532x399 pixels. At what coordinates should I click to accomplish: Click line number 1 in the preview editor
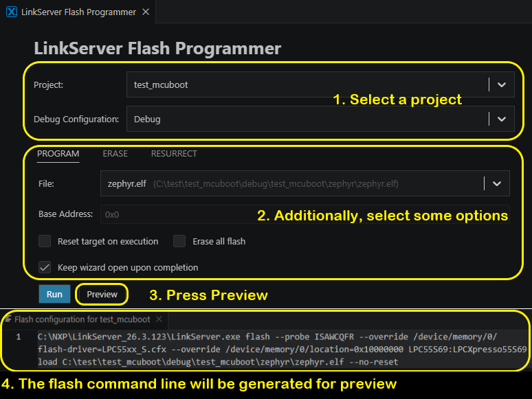[x=19, y=337]
